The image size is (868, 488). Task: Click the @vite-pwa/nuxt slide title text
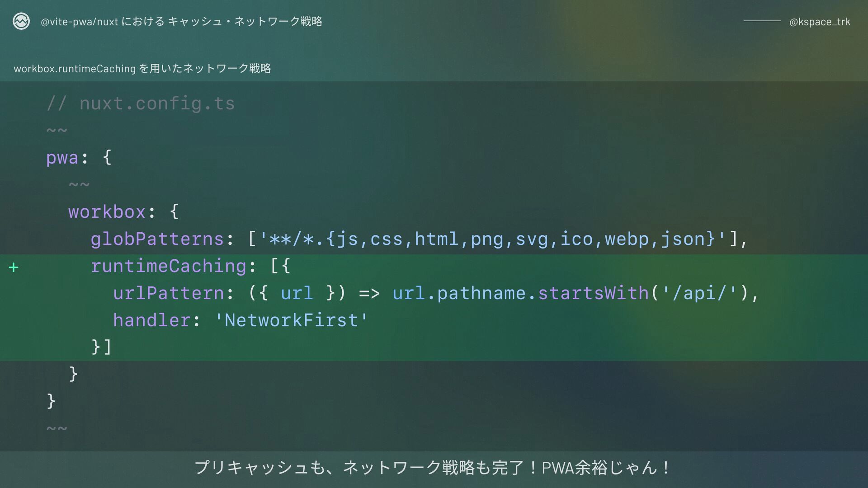pyautogui.click(x=181, y=21)
